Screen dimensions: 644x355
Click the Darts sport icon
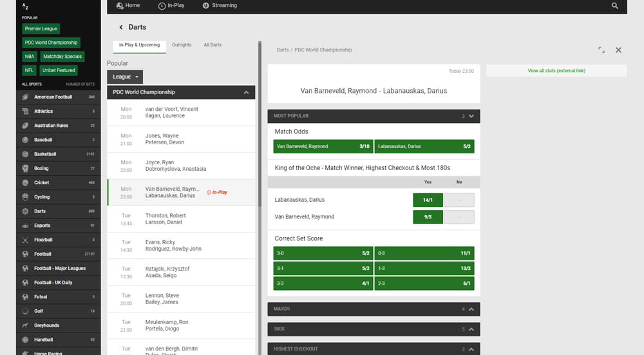point(26,211)
